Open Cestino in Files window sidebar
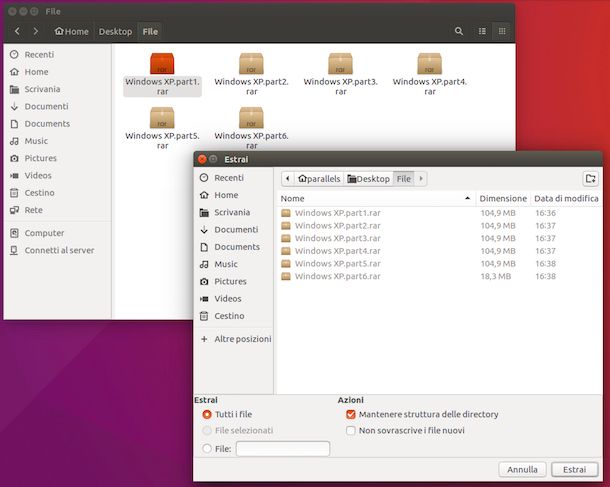The height and width of the screenshot is (487, 610). tap(58, 193)
